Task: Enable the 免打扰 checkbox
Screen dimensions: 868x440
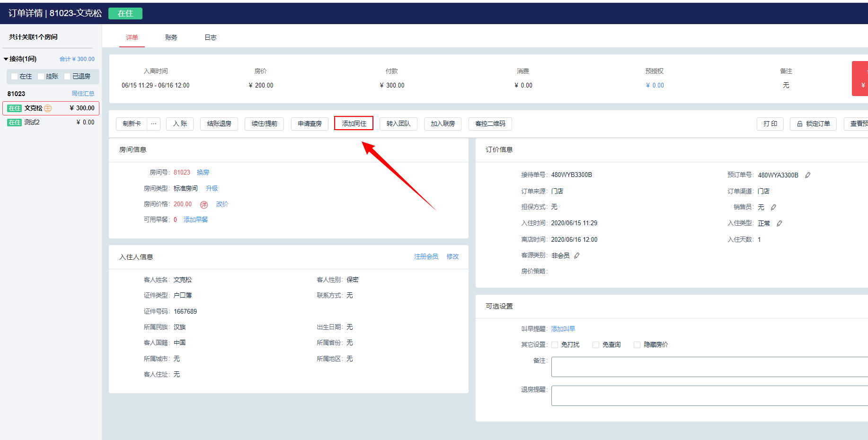Action: click(x=555, y=345)
